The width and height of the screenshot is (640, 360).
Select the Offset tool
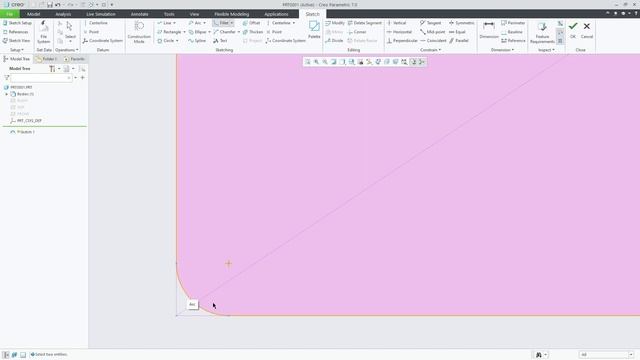pyautogui.click(x=251, y=23)
